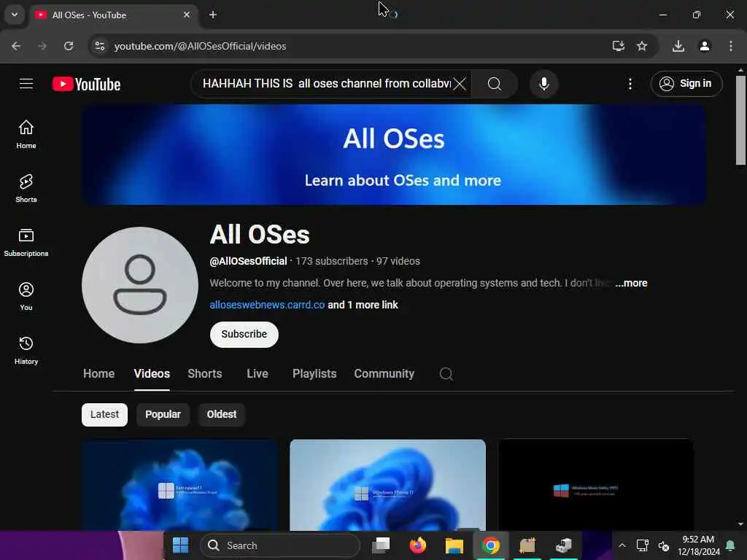Click the magnifier search button

coord(495,84)
